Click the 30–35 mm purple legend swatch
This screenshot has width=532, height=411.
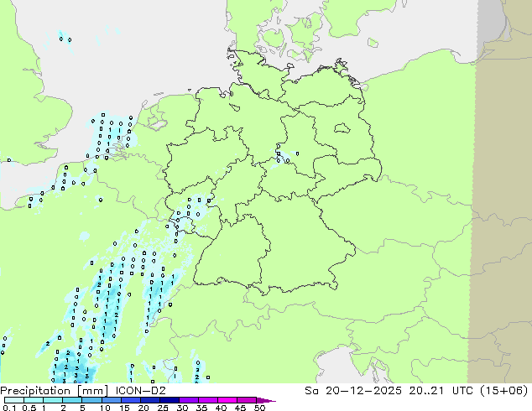[x=188, y=400]
